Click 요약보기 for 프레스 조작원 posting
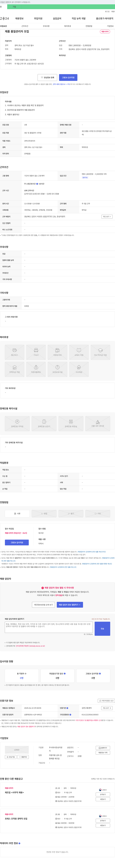 [103, 821]
